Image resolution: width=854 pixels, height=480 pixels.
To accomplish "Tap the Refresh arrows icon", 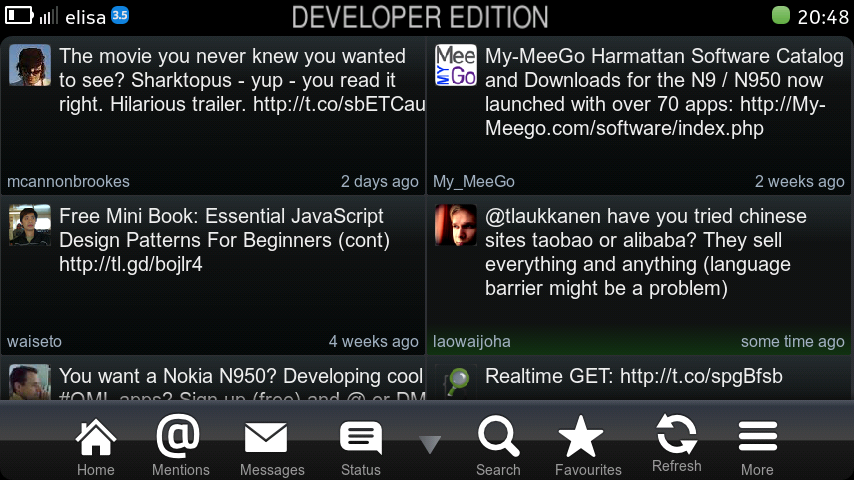I will (x=677, y=434).
